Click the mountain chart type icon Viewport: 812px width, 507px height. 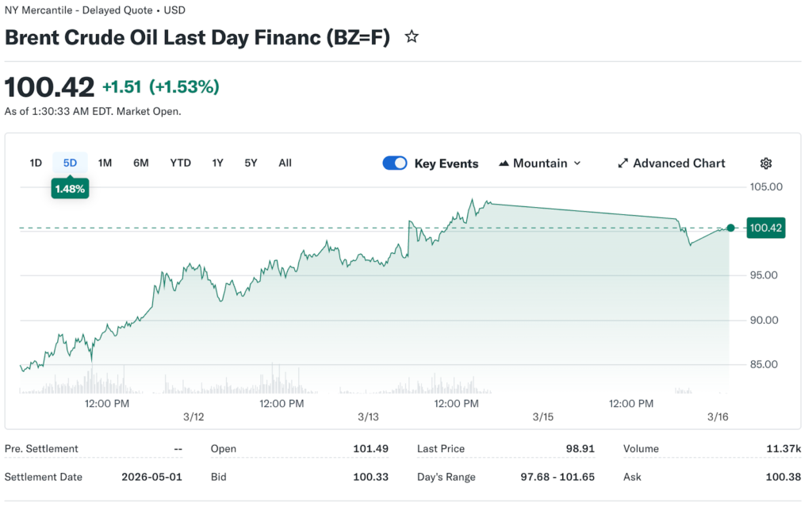[x=504, y=163]
